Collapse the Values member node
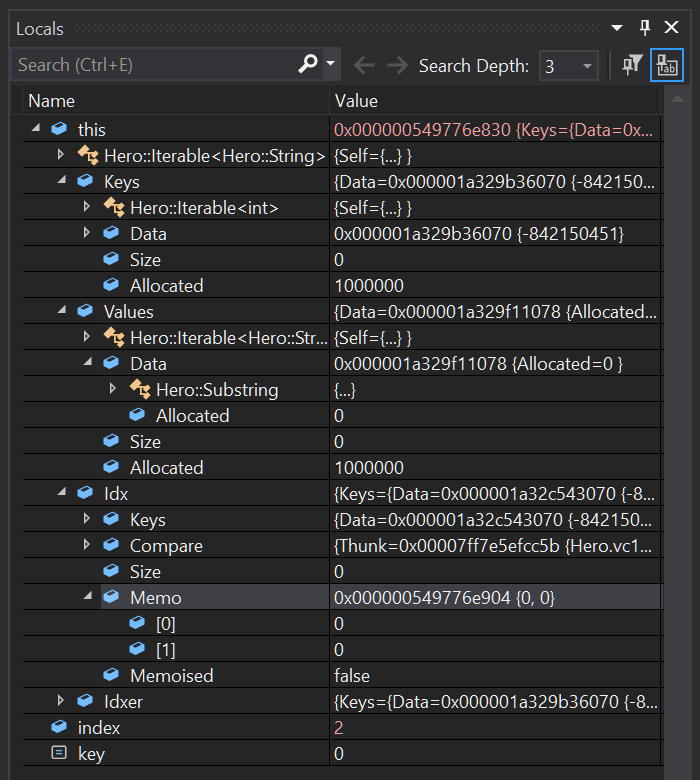The image size is (700, 780). point(62,310)
